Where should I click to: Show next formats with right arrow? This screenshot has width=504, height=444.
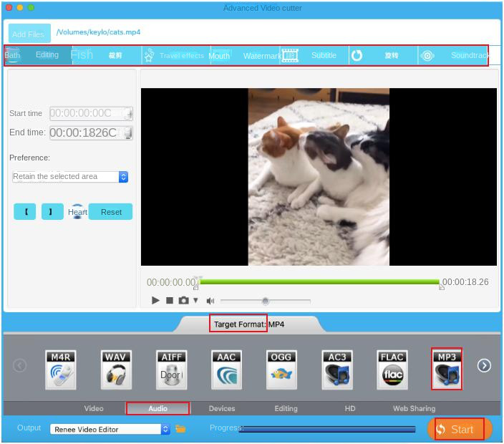pos(484,365)
